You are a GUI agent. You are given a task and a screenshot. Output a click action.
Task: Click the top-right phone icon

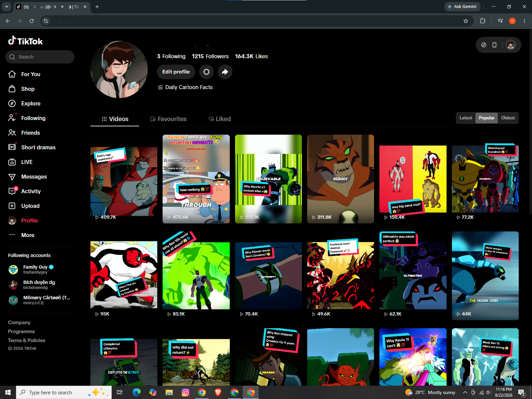click(494, 45)
